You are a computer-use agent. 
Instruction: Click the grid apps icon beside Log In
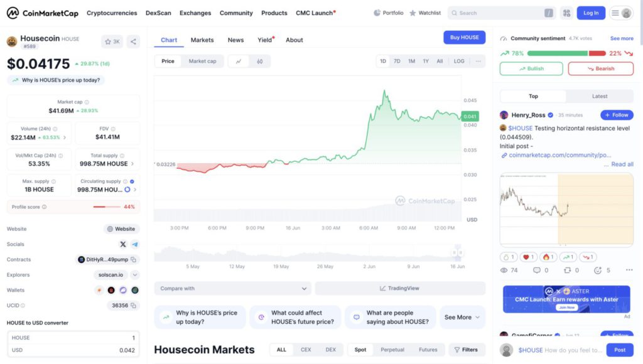pyautogui.click(x=567, y=13)
